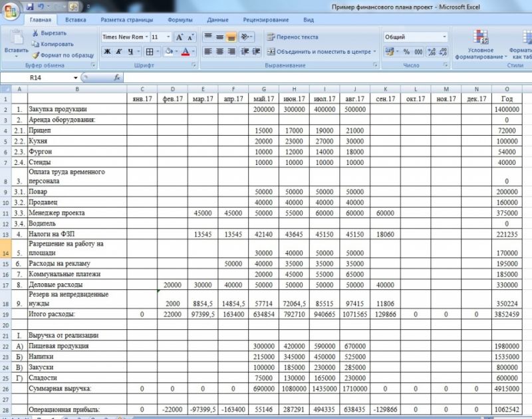This screenshot has width=532, height=419.
Task: Click the percent style icon
Action: 406,52
